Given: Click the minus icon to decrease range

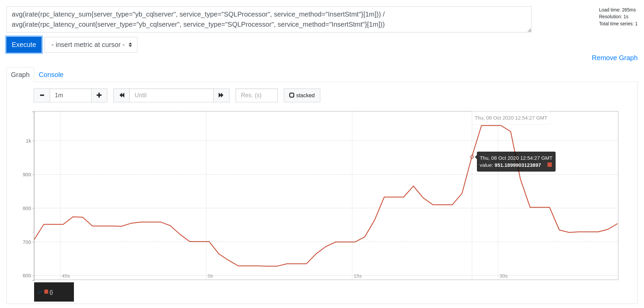Looking at the screenshot, I should pyautogui.click(x=42, y=95).
